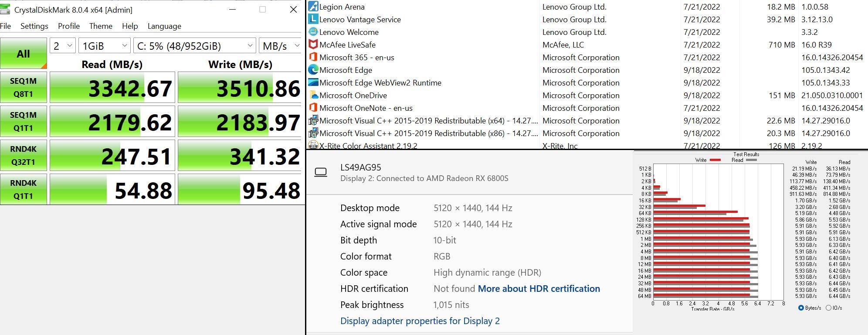Click the Legion Arena app icon
This screenshot has height=335, width=868.
tap(313, 7)
